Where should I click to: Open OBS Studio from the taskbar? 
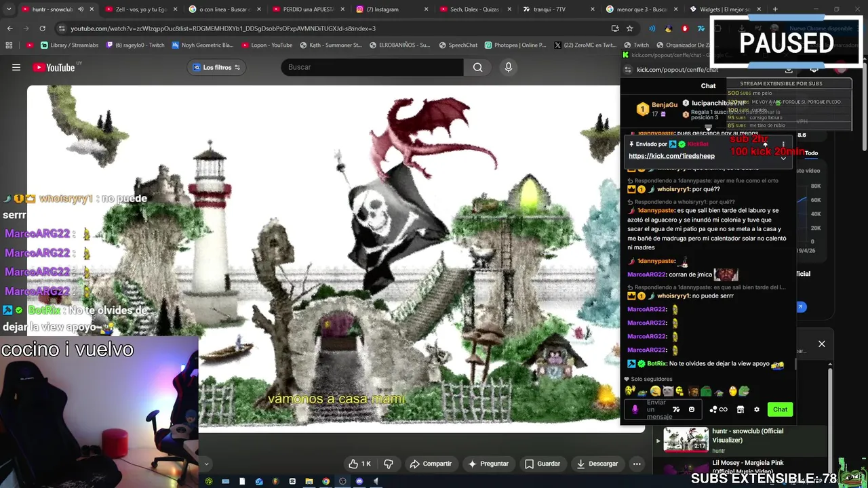pos(342,481)
